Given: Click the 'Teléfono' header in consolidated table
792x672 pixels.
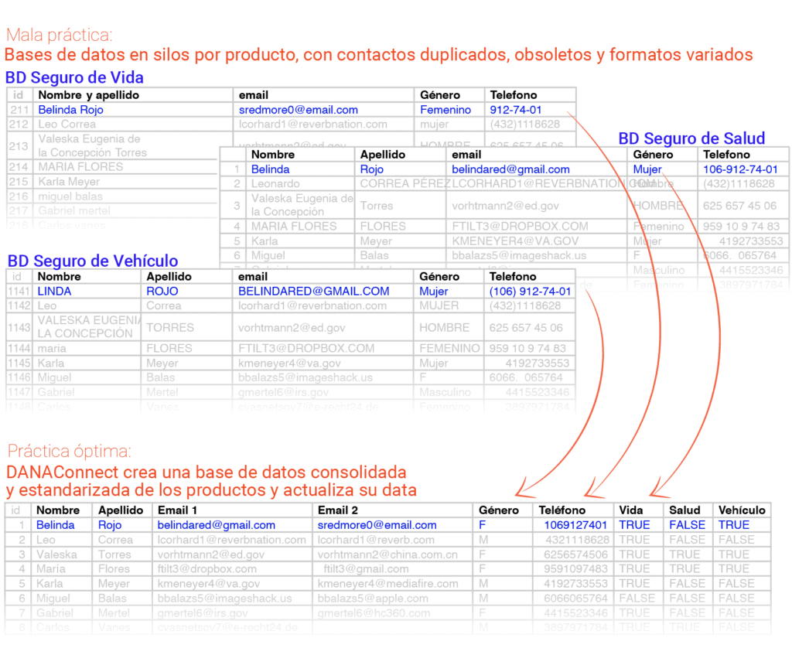Looking at the screenshot, I should (x=562, y=510).
